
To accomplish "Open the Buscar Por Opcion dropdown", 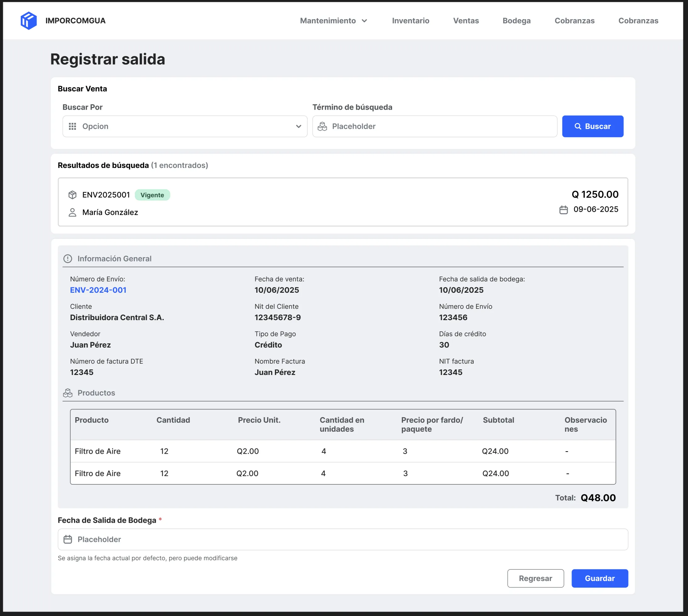I will 184,126.
